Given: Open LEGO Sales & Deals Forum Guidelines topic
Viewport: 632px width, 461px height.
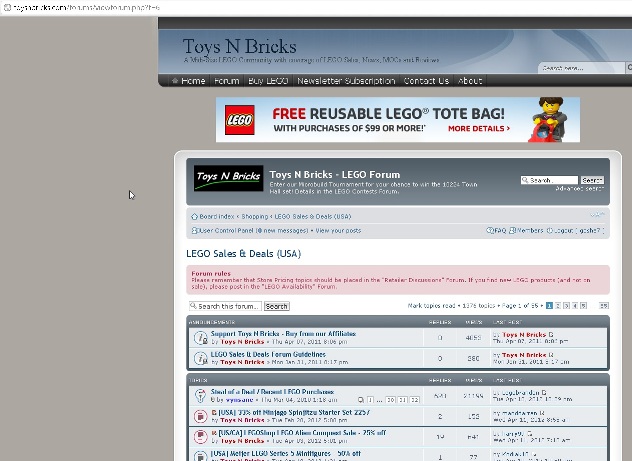Looking at the screenshot, I should click(x=268, y=354).
